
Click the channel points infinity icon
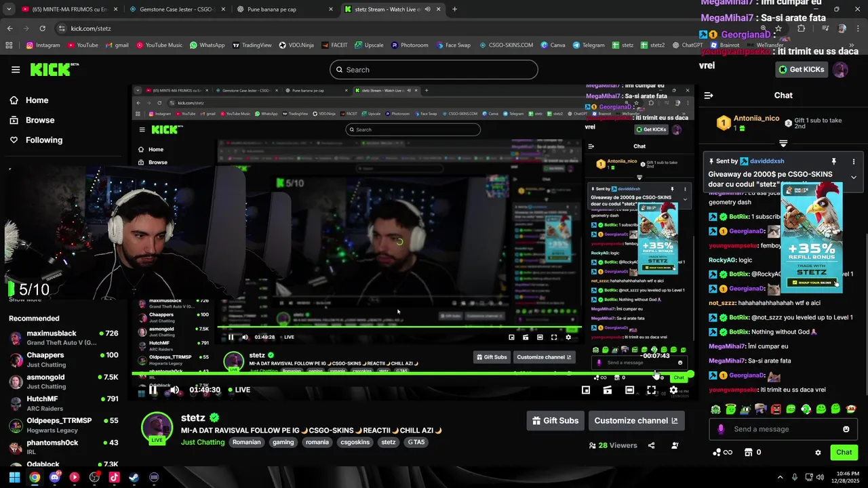[x=723, y=452]
